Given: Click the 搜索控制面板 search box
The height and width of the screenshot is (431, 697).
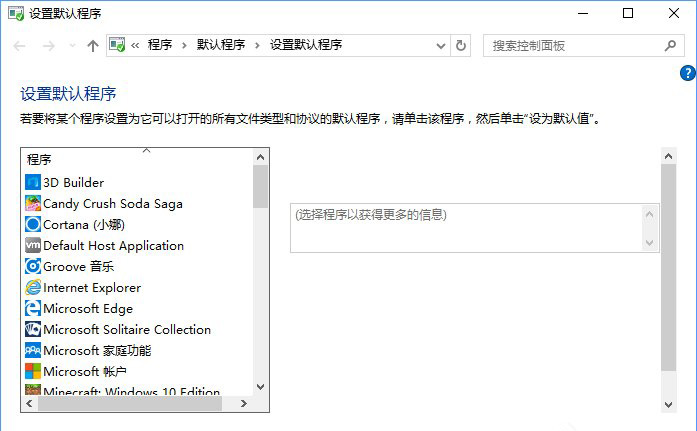Looking at the screenshot, I should pos(575,45).
